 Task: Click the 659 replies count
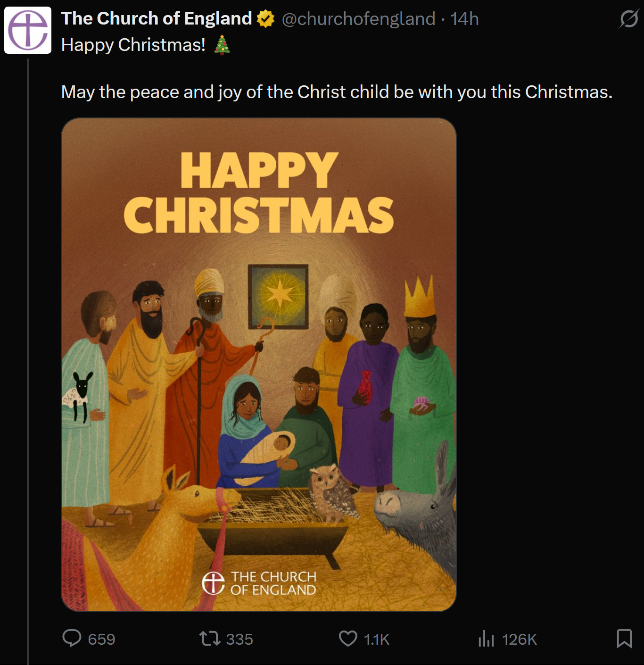(101, 639)
